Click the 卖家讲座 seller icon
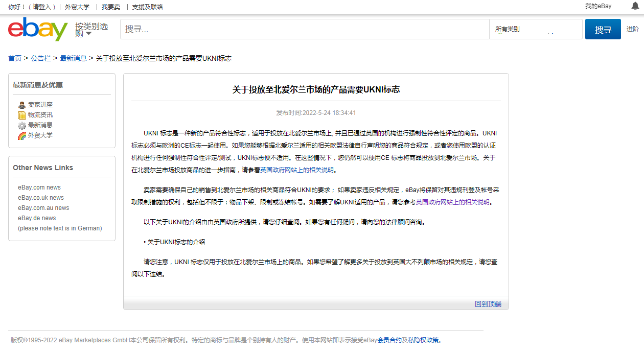644x353 pixels. click(x=22, y=105)
